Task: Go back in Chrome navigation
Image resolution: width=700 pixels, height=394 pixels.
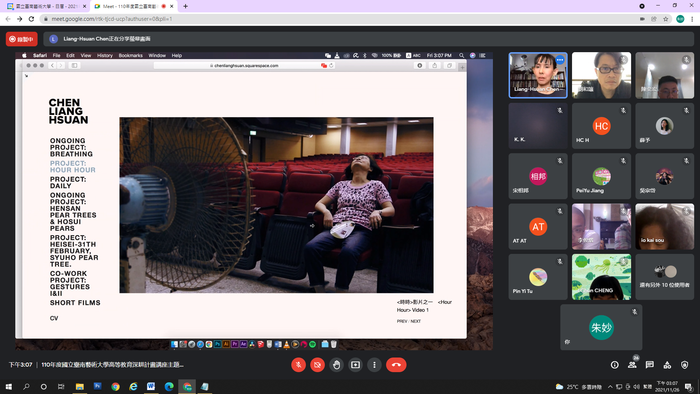Action: point(8,19)
